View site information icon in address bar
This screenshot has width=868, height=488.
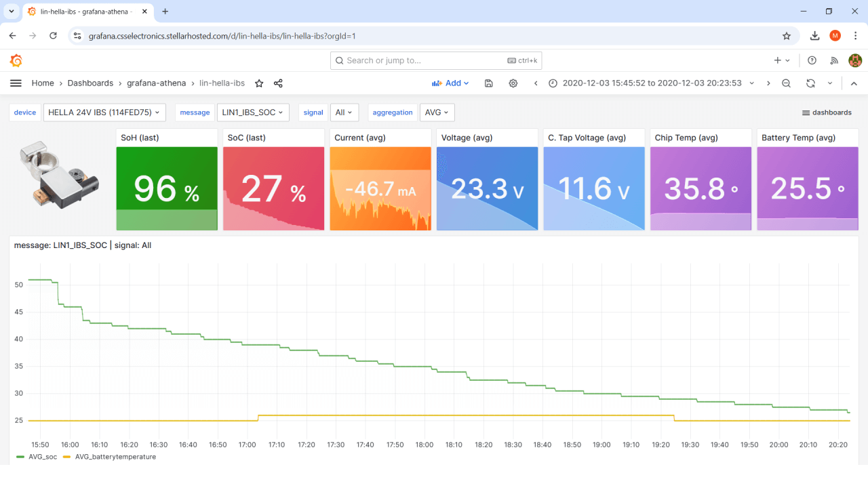77,36
